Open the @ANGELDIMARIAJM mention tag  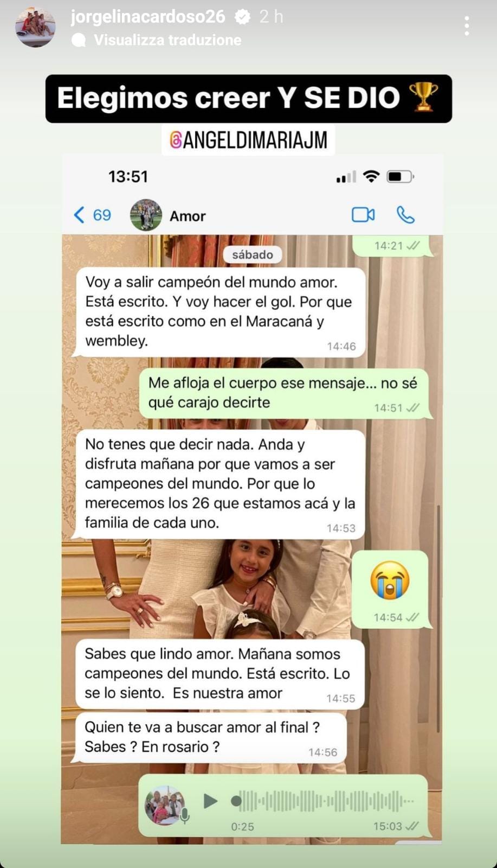[248, 140]
